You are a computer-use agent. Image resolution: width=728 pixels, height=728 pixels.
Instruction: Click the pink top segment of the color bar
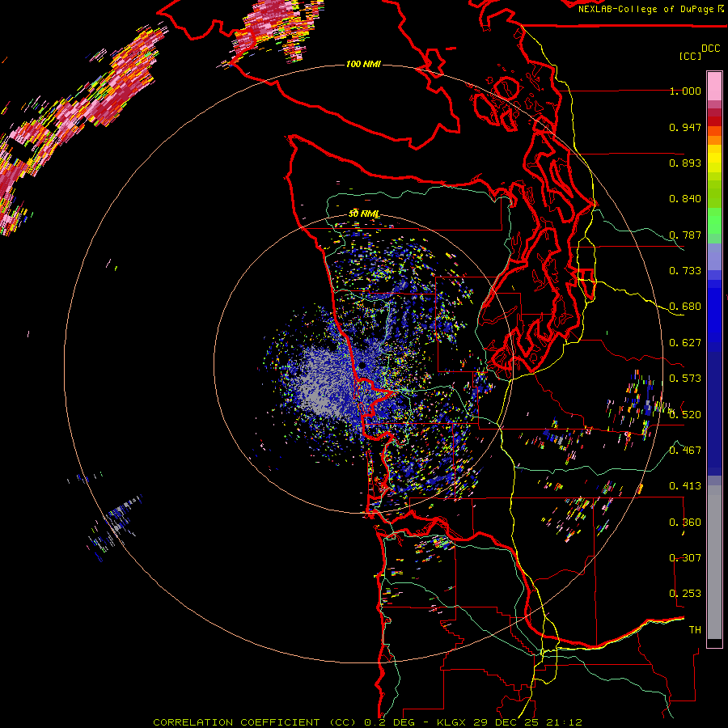(714, 86)
